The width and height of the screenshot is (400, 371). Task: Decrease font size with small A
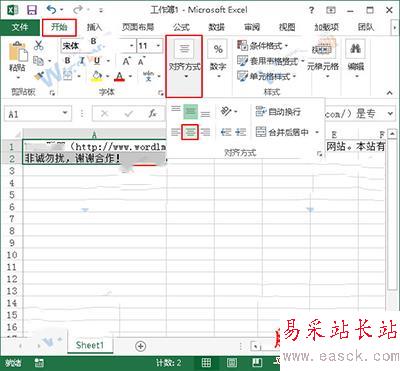pos(141,61)
